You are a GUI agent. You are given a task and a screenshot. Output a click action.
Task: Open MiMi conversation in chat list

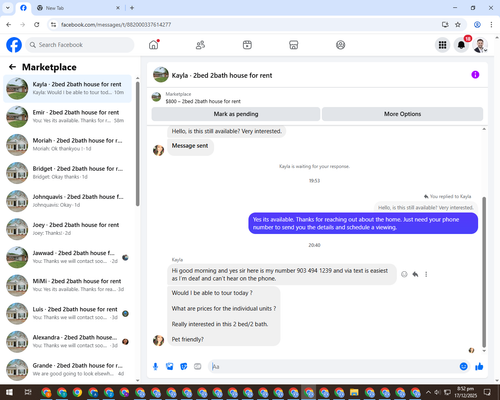67,285
